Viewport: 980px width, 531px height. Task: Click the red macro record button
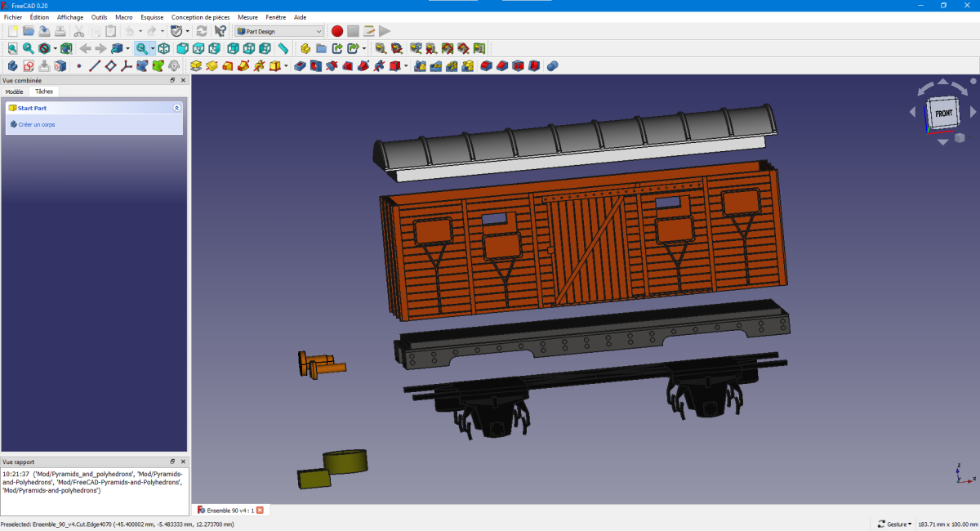(x=337, y=31)
